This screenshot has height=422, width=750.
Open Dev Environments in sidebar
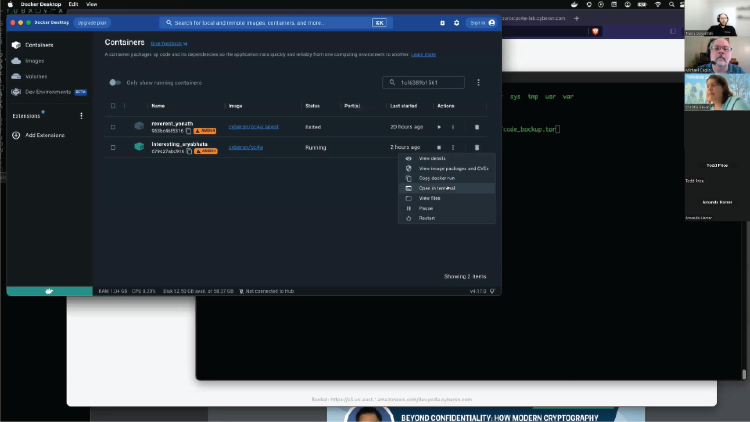48,92
